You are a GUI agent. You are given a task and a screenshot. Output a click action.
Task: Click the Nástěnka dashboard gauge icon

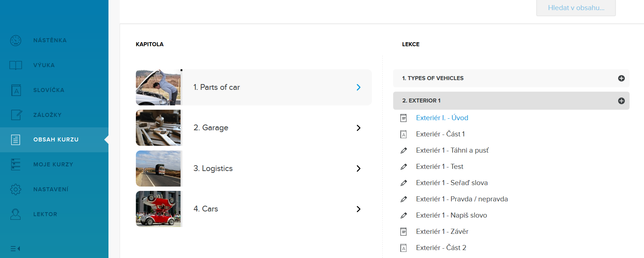[x=15, y=40]
